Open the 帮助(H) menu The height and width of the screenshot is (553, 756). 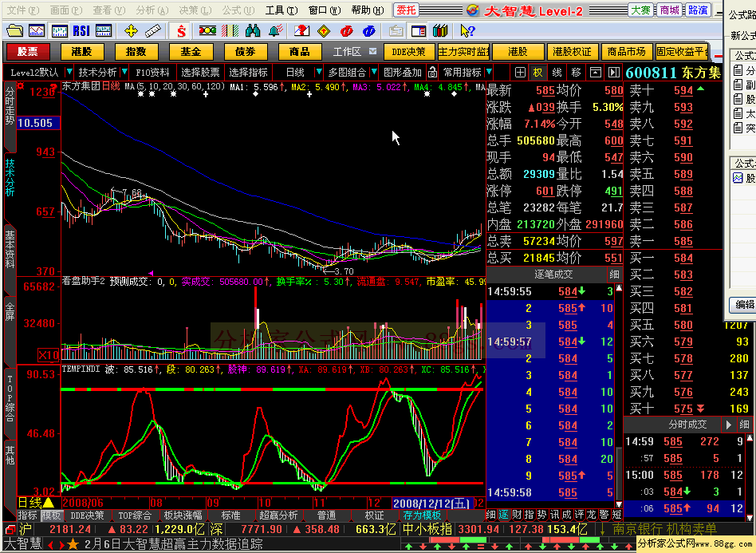click(x=368, y=10)
